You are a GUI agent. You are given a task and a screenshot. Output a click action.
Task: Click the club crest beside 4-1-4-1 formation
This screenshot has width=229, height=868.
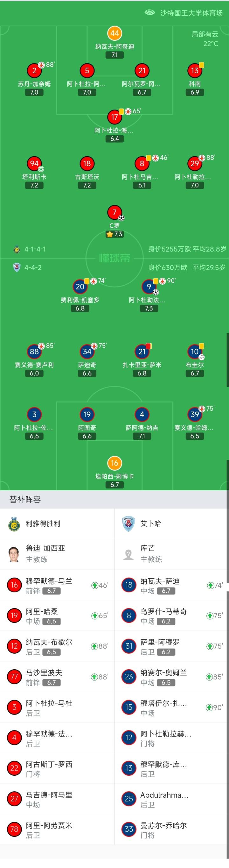[x=17, y=249]
